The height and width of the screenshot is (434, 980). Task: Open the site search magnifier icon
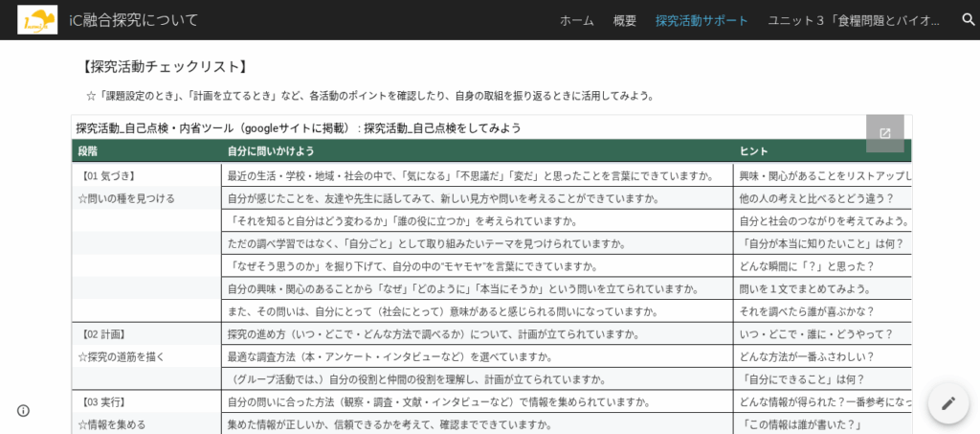click(x=968, y=20)
